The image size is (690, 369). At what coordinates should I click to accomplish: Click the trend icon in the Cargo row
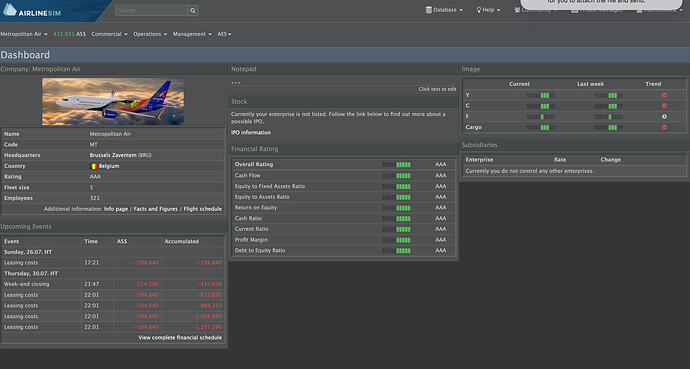[x=664, y=127]
